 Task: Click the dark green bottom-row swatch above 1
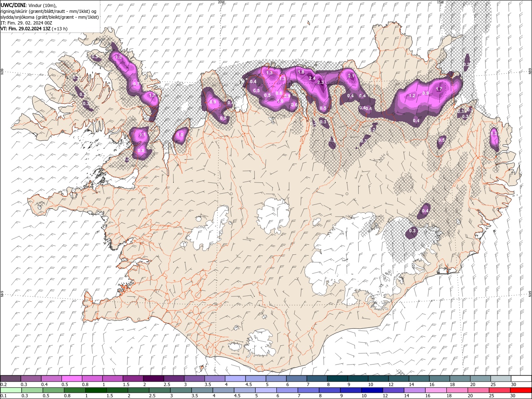click(96, 390)
